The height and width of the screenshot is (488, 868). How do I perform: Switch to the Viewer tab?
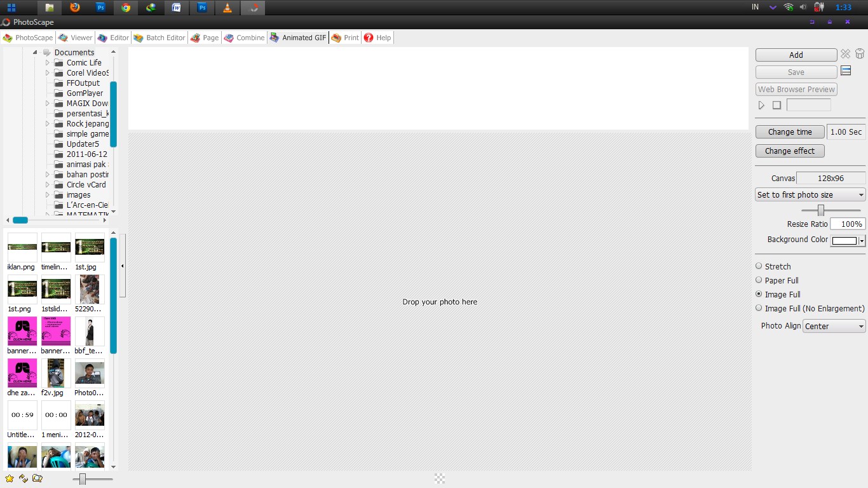click(76, 37)
